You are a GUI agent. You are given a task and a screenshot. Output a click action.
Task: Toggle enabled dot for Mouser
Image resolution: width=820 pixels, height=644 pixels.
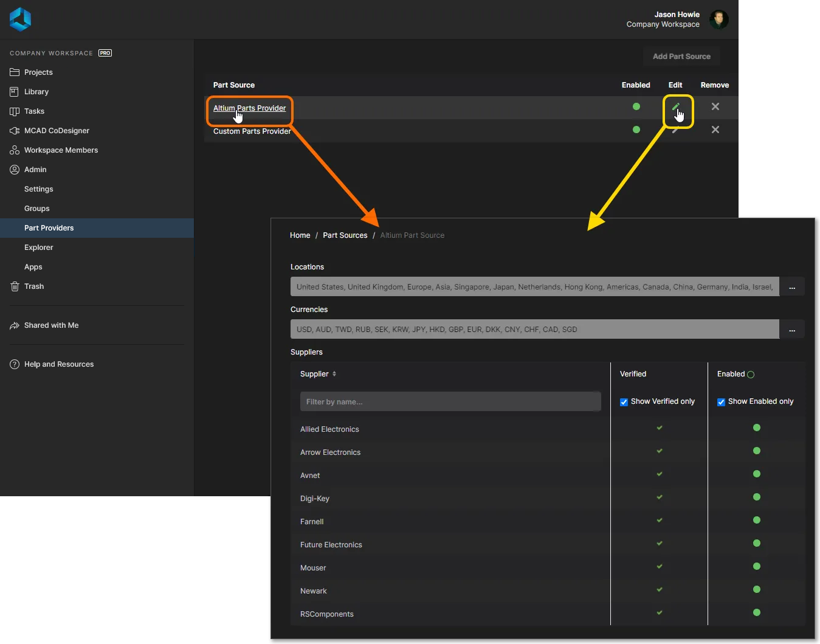coord(757,566)
